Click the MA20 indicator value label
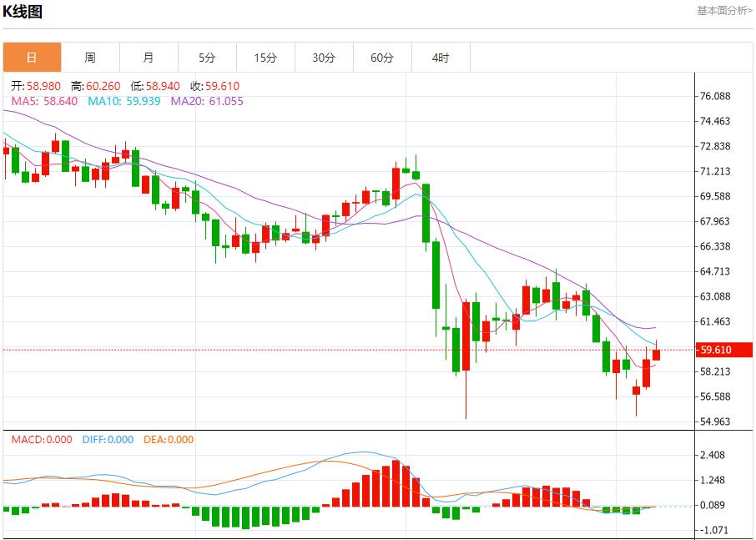This screenshot has height=540, width=756. pos(207,101)
